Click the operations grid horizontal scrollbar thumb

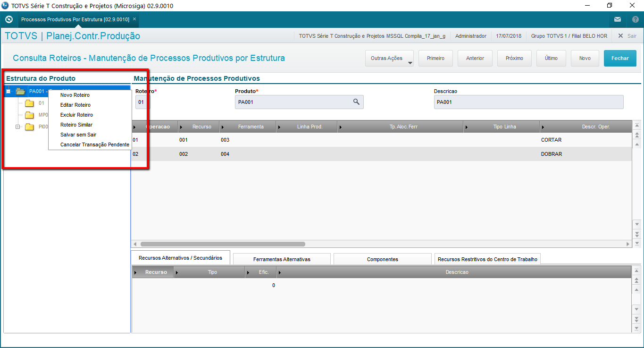223,244
